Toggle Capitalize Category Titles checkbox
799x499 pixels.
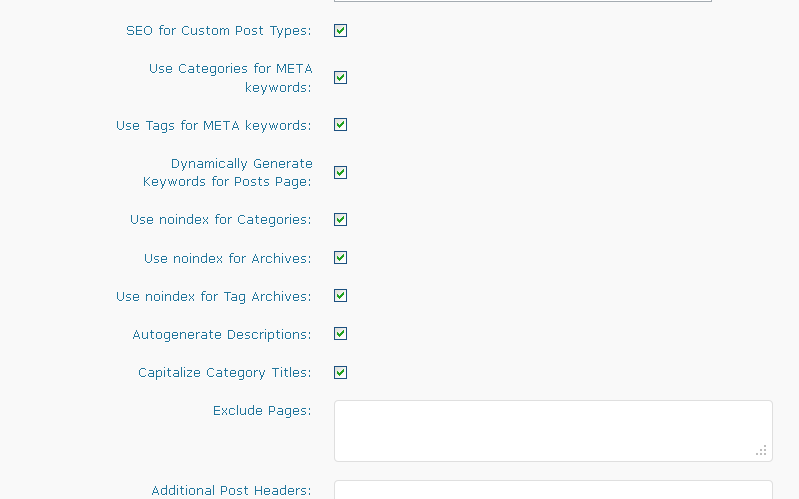point(340,373)
